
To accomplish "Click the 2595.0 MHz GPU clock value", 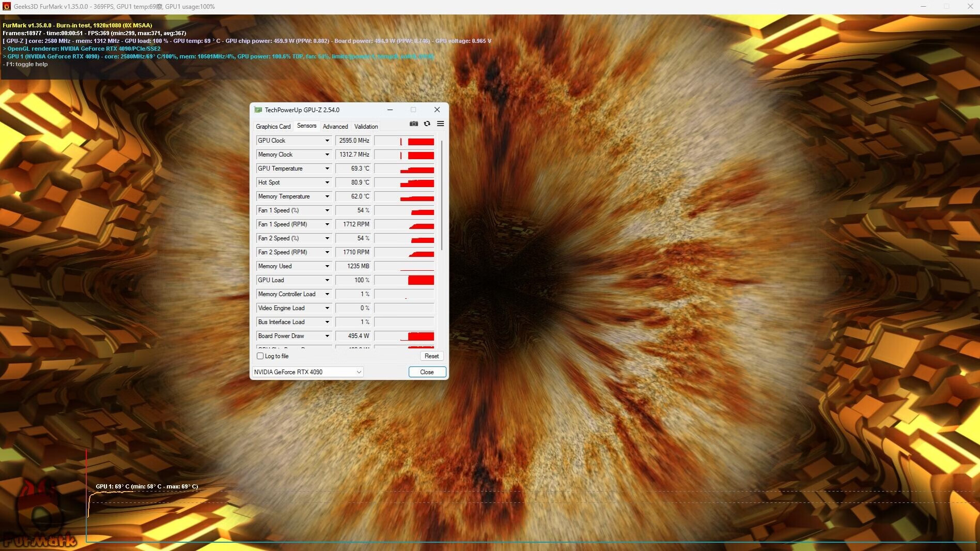I will 353,141.
